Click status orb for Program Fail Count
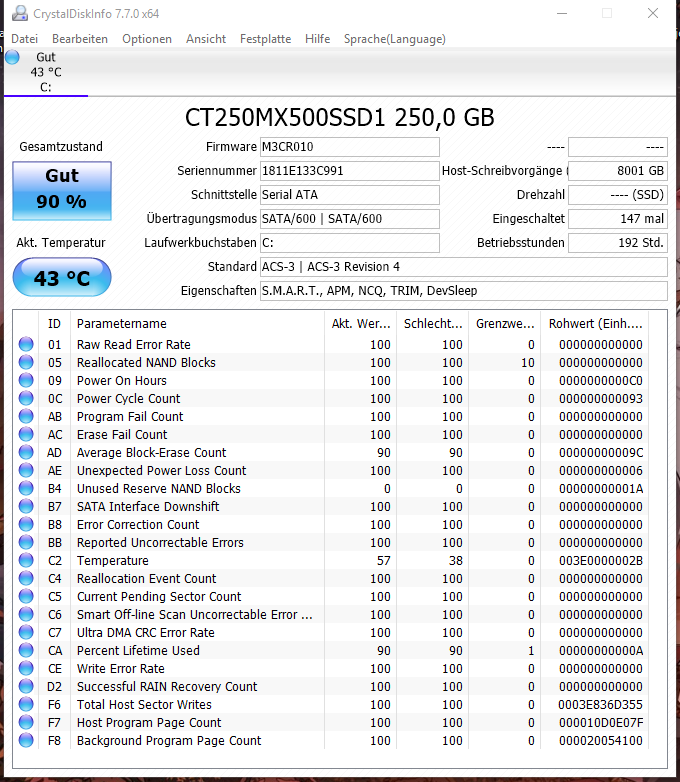 point(26,416)
